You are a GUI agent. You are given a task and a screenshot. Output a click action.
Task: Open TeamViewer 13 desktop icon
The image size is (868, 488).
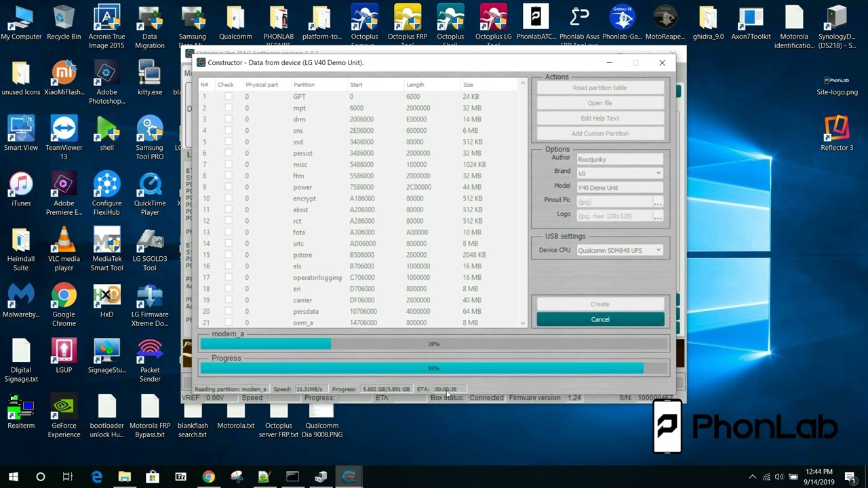[64, 138]
